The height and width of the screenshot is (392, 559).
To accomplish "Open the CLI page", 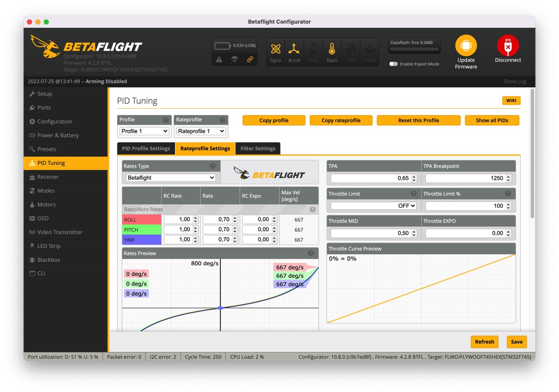I will click(66, 273).
